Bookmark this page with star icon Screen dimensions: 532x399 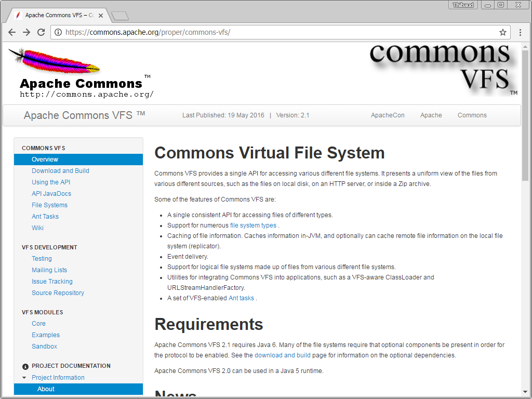pos(502,32)
